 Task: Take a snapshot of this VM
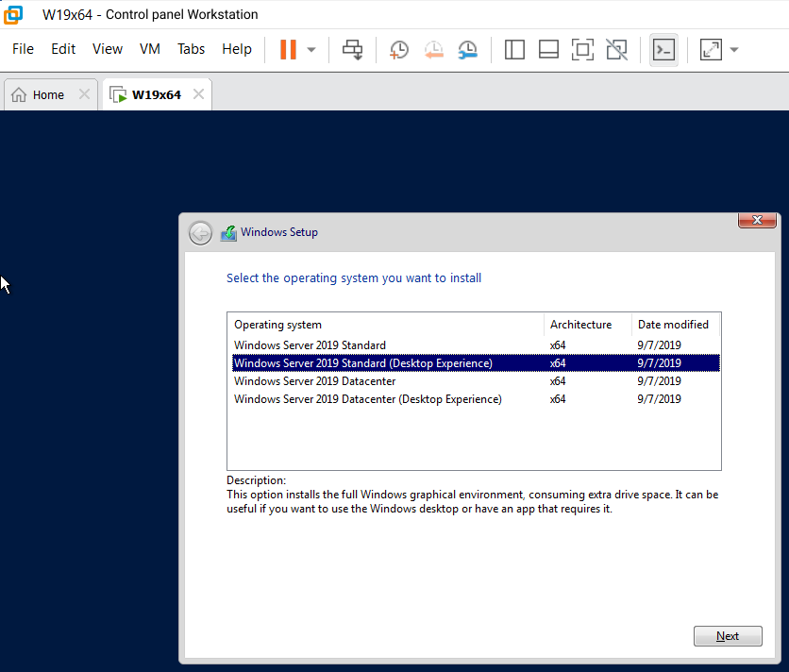[399, 49]
